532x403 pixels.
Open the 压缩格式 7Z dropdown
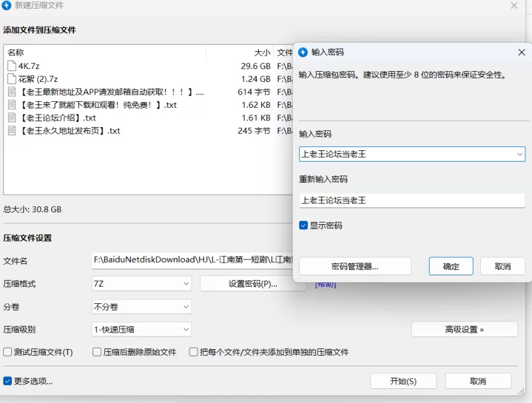pos(142,283)
